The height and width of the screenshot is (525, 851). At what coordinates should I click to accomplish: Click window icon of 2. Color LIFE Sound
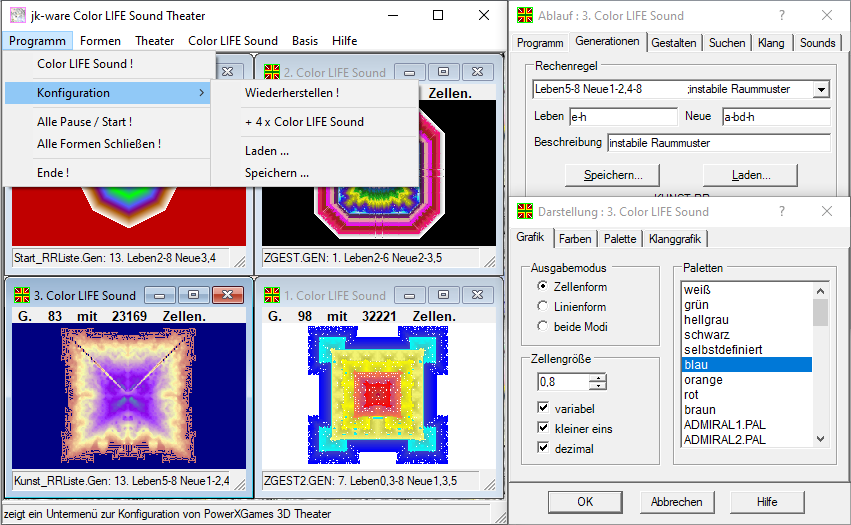pyautogui.click(x=272, y=72)
